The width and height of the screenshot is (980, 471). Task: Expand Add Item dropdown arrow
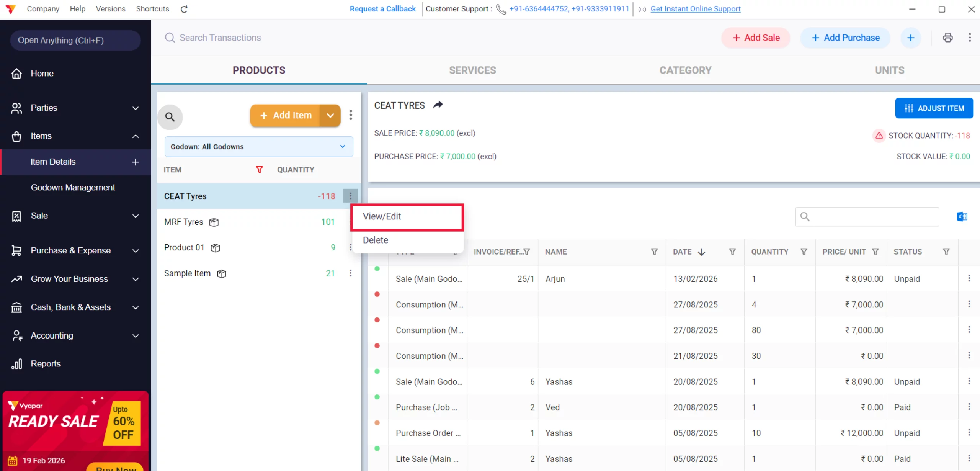tap(330, 115)
